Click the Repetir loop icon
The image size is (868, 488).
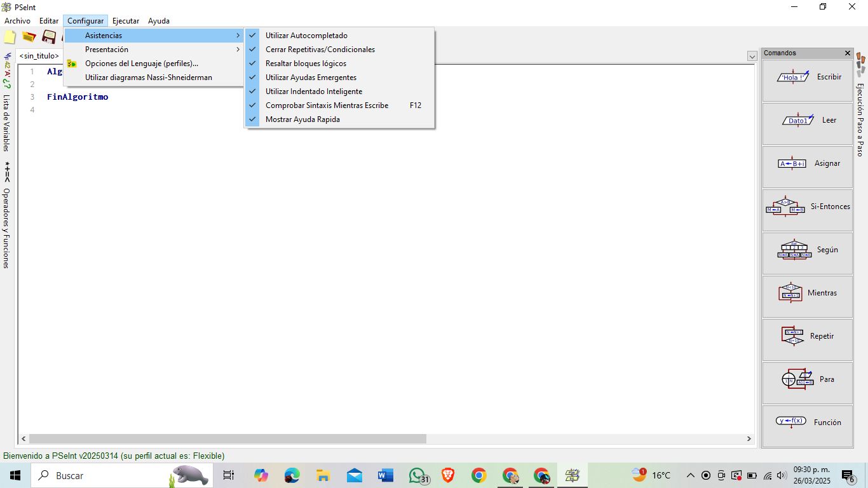pos(807,337)
